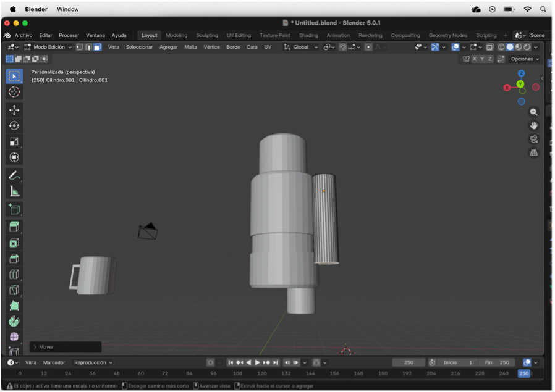
Task: Click the Fin end frame field
Action: coord(497,362)
